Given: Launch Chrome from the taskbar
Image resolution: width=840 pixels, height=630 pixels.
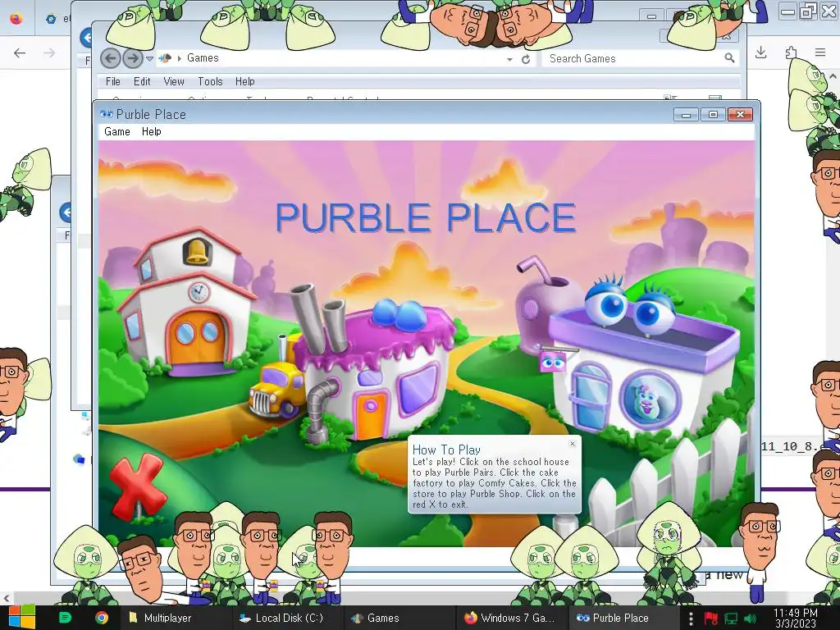Looking at the screenshot, I should pyautogui.click(x=101, y=618).
